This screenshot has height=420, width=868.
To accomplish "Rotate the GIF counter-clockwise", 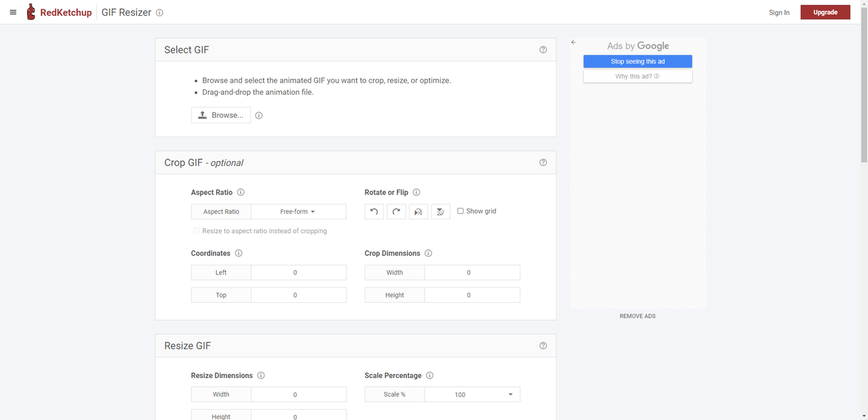I will (374, 211).
